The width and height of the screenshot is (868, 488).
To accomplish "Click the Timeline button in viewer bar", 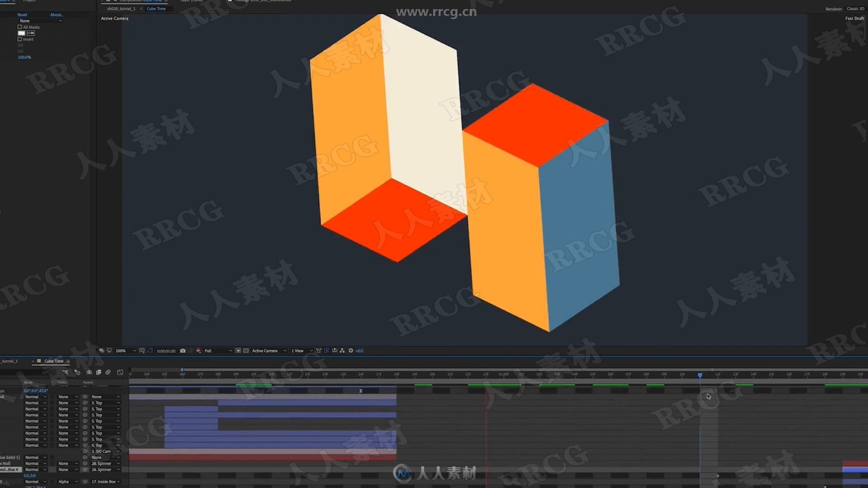I will 335,351.
